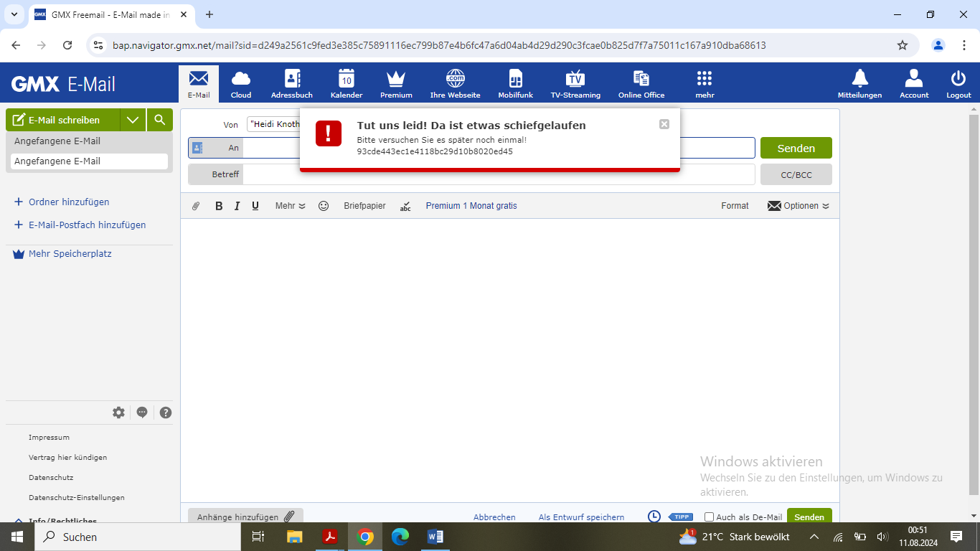Expand the Mehr formatting options
The height and width of the screenshot is (551, 980).
point(291,206)
